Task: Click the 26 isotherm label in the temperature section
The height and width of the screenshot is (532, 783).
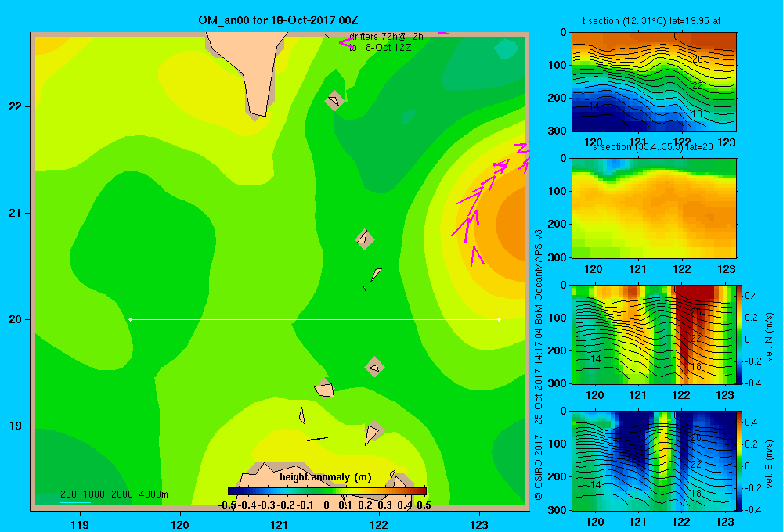Action: click(x=697, y=59)
